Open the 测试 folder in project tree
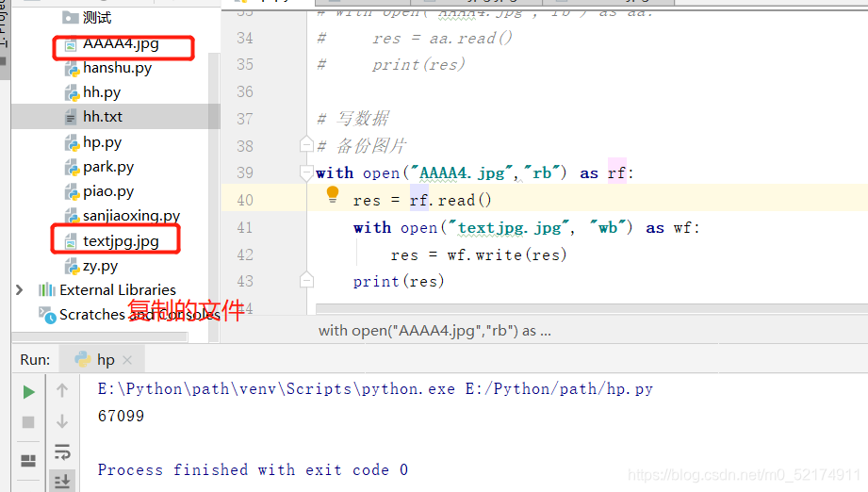Viewport: 868px width, 492px height. click(x=97, y=18)
